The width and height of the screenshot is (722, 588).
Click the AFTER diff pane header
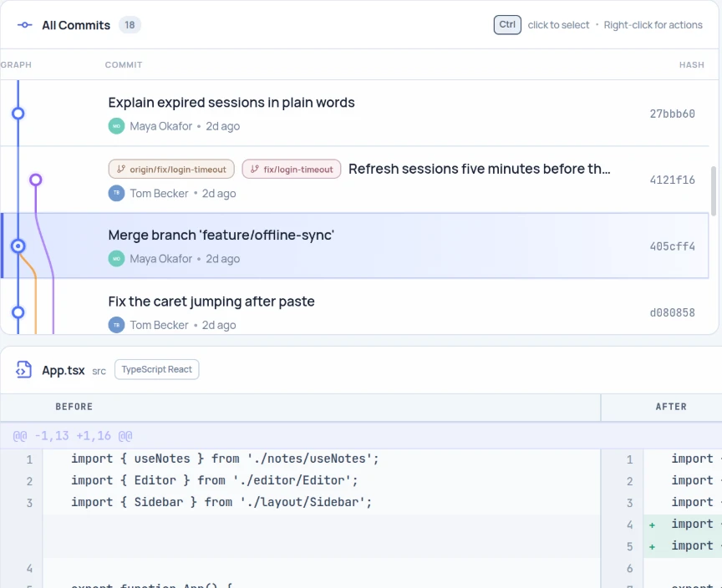click(671, 407)
